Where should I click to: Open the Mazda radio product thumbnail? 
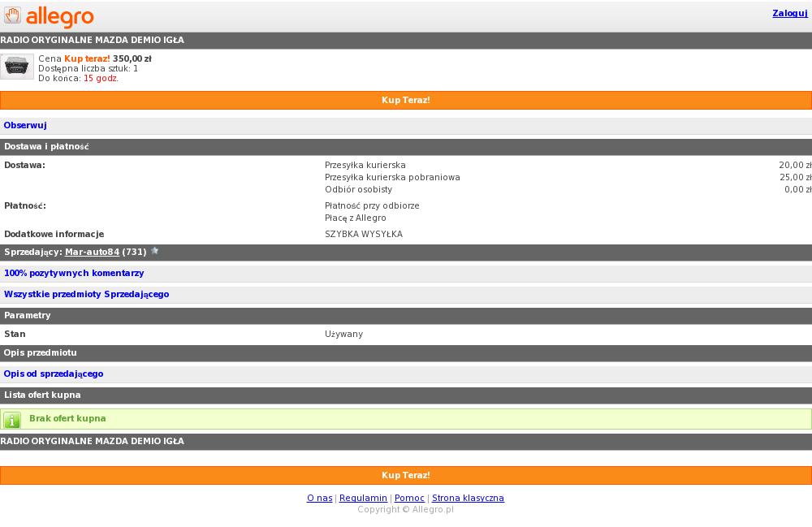pos(17,67)
